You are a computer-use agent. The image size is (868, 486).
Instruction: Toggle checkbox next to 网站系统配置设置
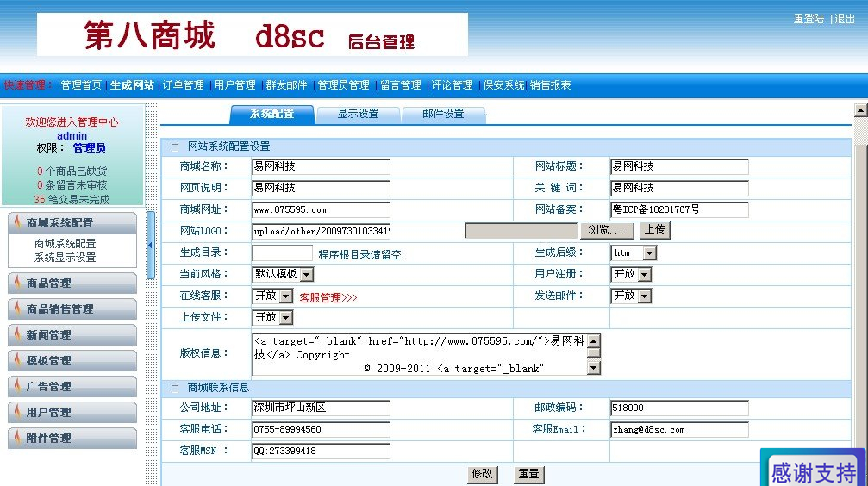(x=175, y=147)
